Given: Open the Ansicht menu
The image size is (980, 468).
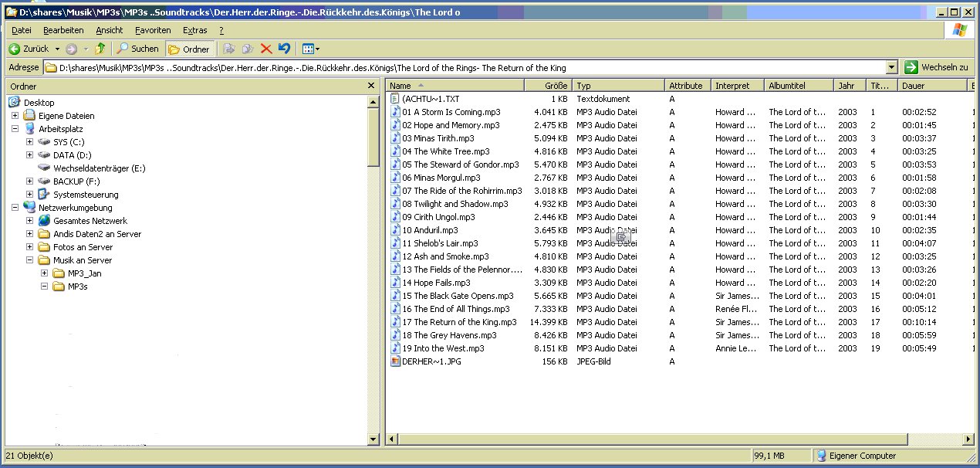Looking at the screenshot, I should (x=109, y=30).
